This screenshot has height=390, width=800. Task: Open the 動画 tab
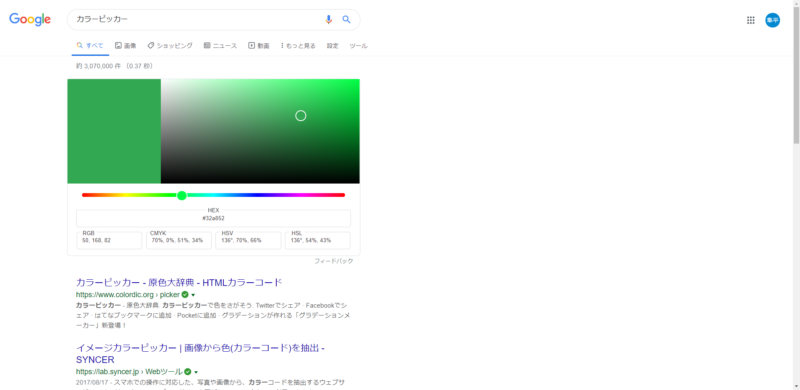(259, 45)
